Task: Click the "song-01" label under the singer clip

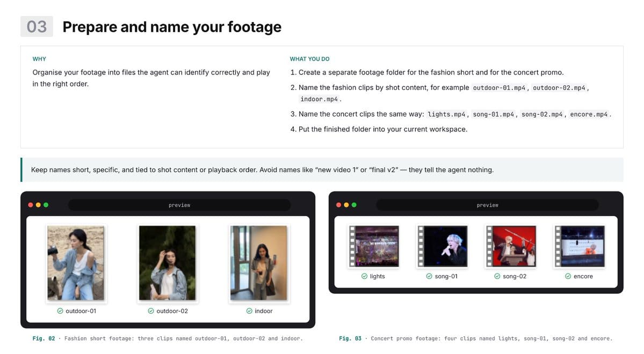Action: click(x=446, y=276)
